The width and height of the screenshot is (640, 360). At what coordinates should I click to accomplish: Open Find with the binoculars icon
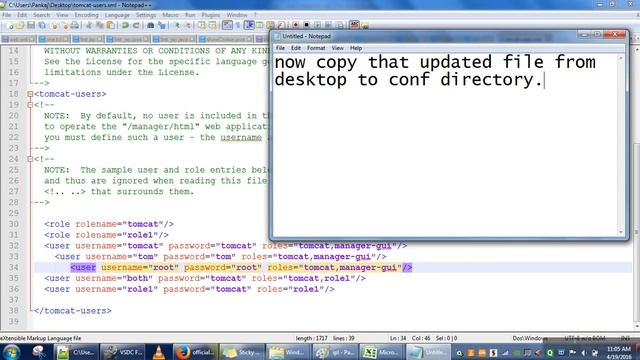tap(151, 25)
